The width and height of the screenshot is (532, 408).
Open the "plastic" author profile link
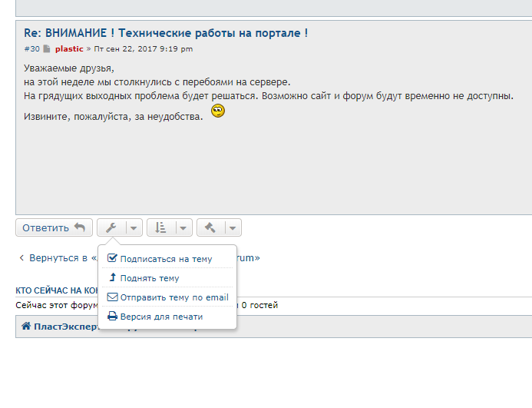[69, 49]
